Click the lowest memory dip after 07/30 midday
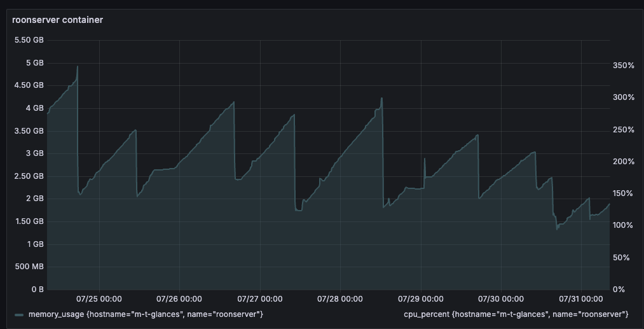The width and height of the screenshot is (644, 329). (x=557, y=228)
